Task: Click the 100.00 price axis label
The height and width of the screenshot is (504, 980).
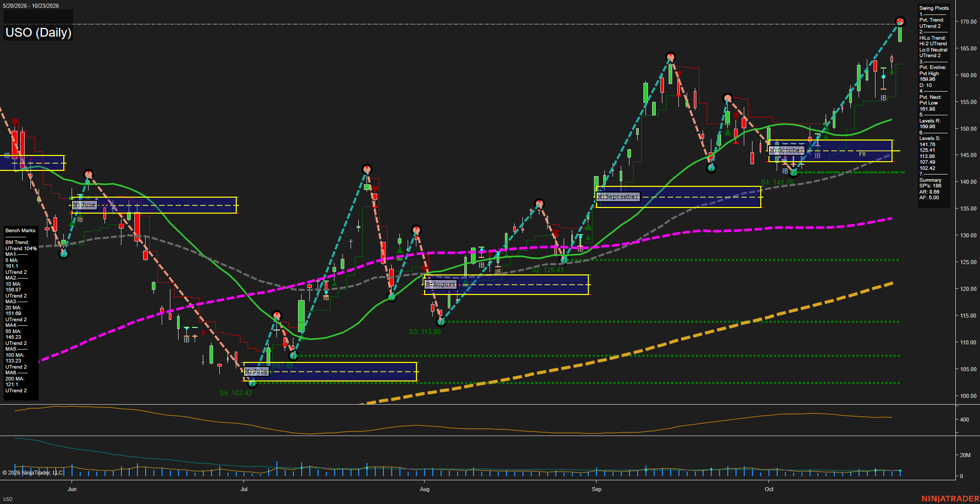Action: pyautogui.click(x=968, y=396)
